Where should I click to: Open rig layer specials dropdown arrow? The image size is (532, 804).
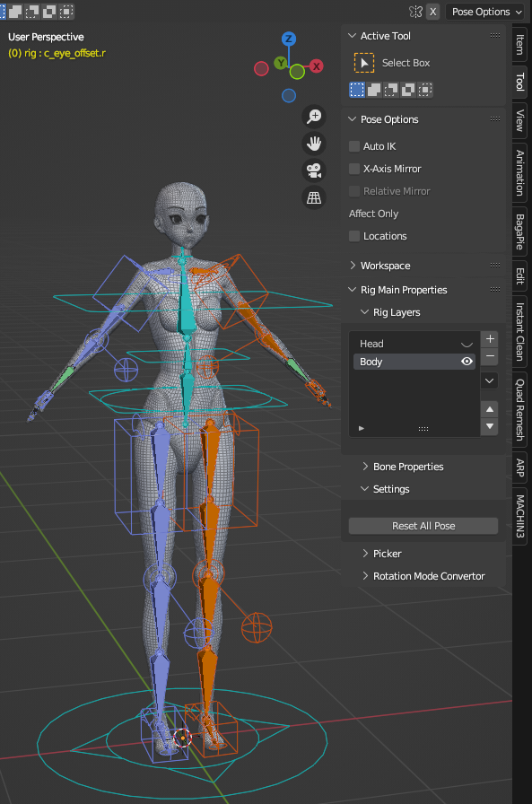coord(490,381)
